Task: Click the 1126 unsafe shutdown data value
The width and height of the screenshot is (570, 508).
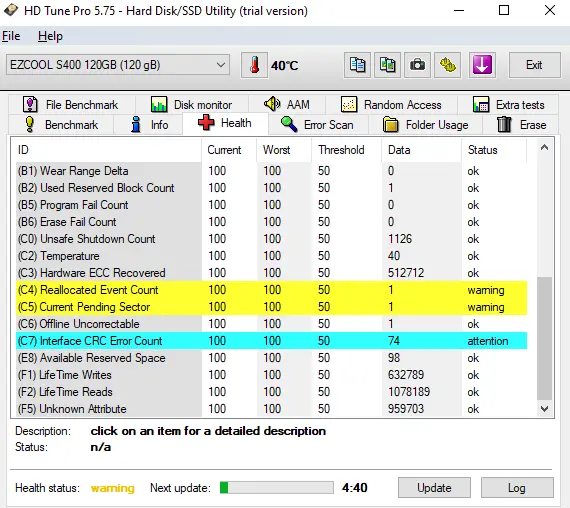Action: coord(400,239)
